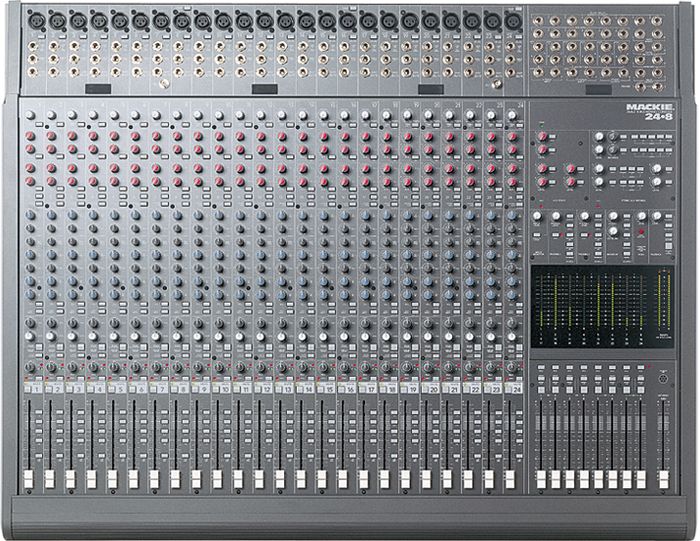
Task: Toggle the small button left of channel 1's number label
Action: point(28,389)
